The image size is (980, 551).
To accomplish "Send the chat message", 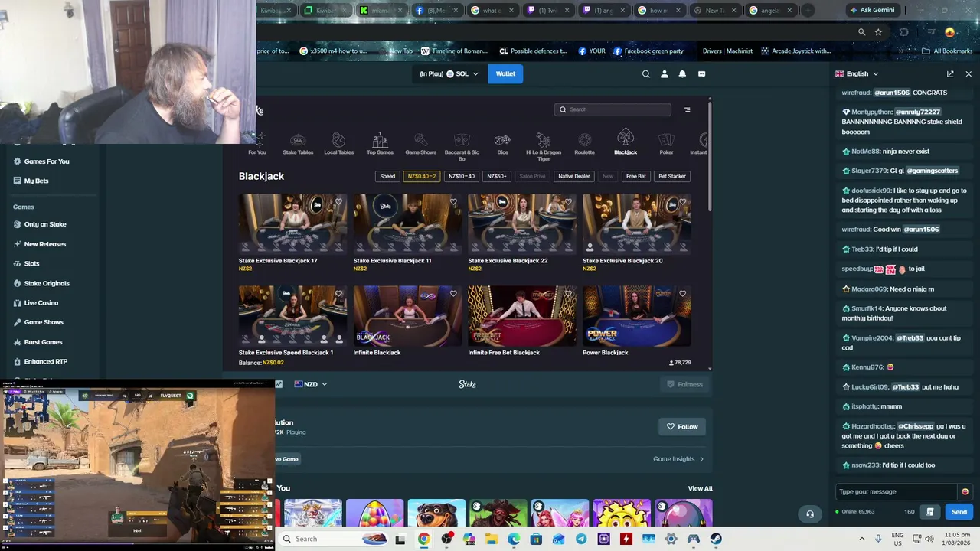I will tap(959, 512).
